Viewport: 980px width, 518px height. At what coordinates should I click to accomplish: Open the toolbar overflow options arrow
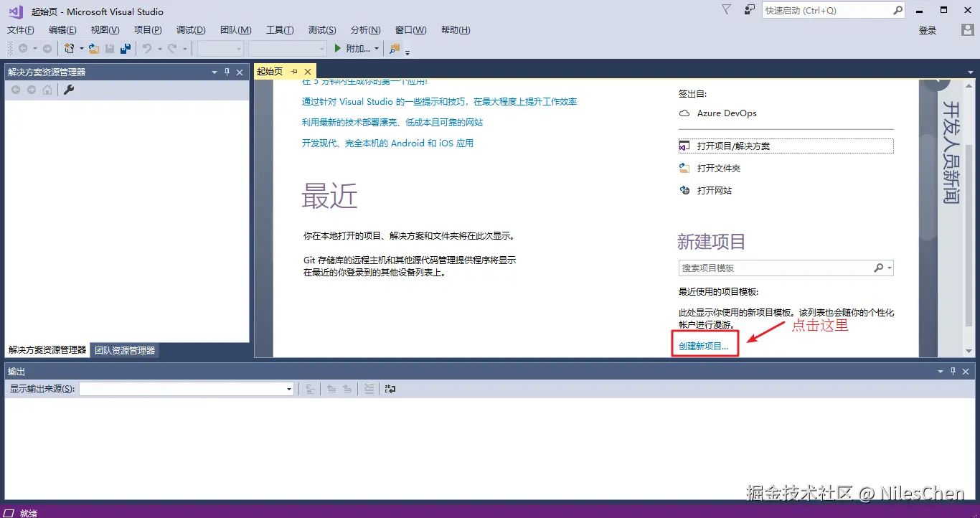coord(407,52)
